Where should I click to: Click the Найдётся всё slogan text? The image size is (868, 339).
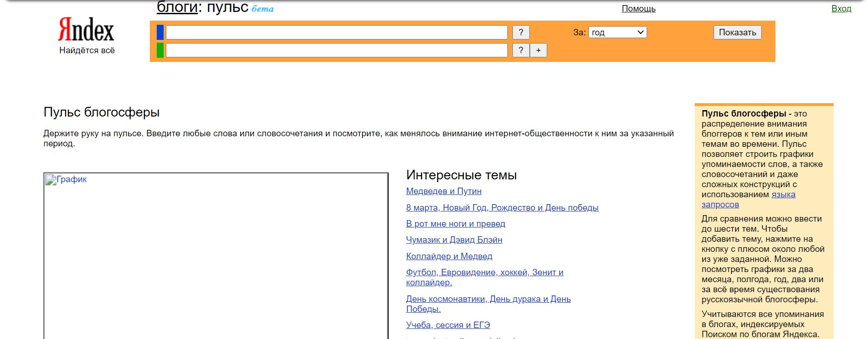point(87,50)
